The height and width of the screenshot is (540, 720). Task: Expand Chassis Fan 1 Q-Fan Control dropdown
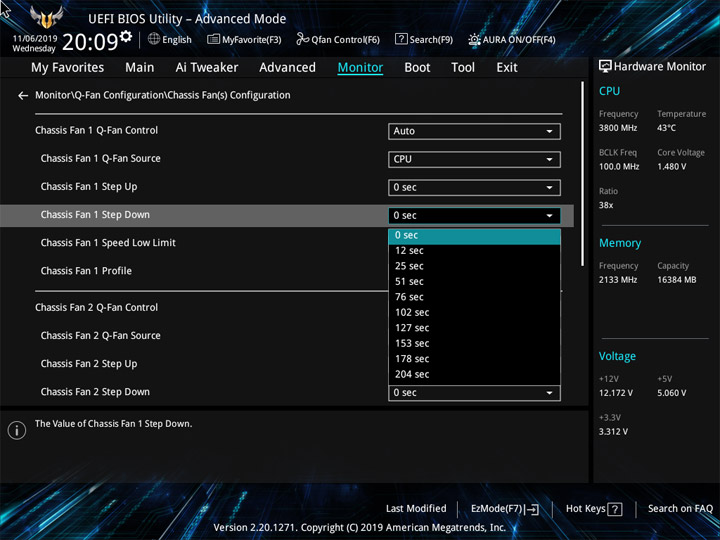point(474,131)
